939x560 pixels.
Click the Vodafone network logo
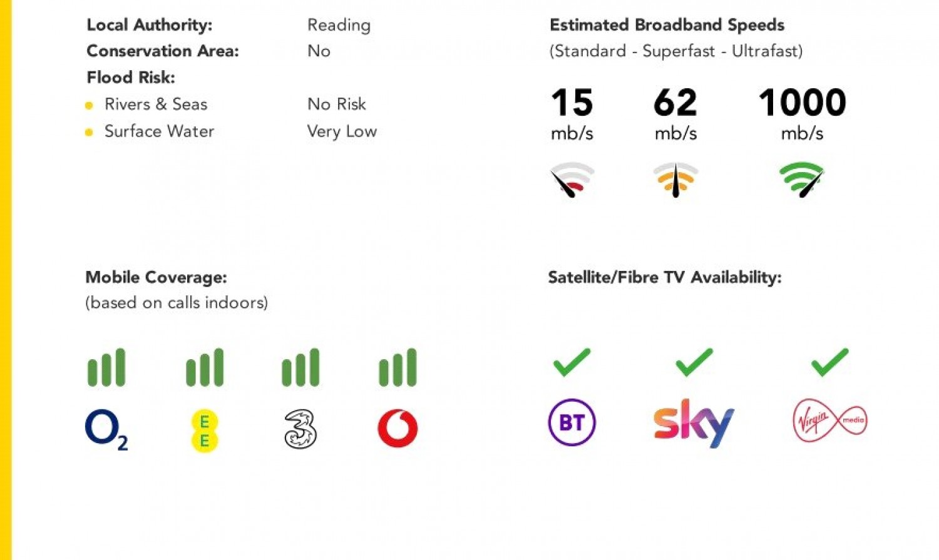398,429
